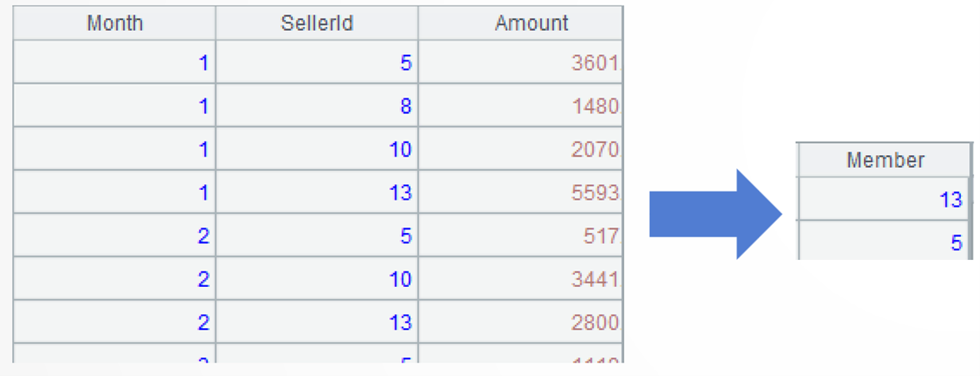
Task: Click the SellerId column header
Action: (x=317, y=23)
